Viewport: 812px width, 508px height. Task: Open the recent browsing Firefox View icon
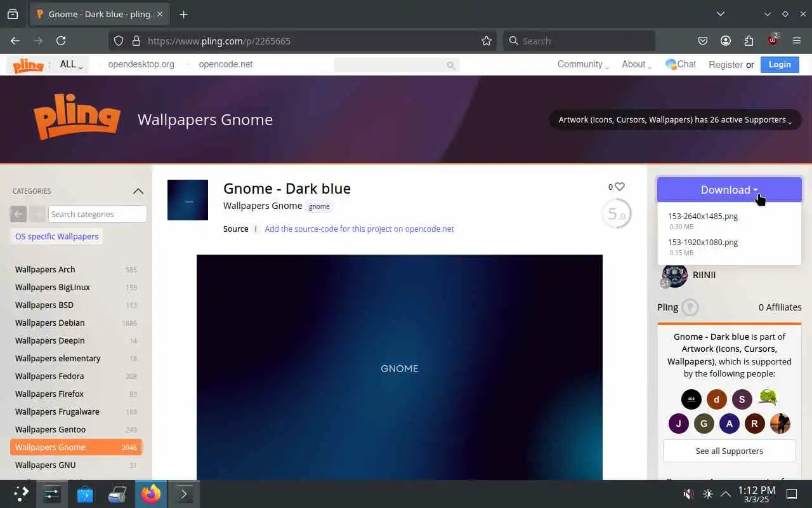point(13,14)
